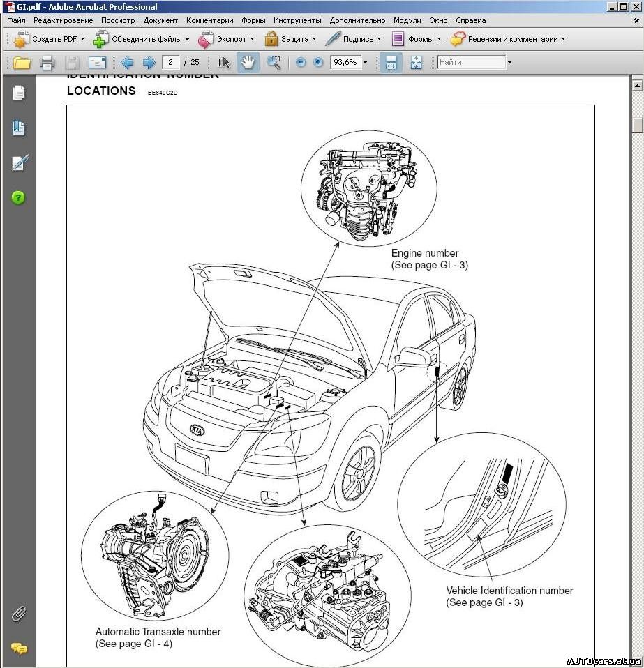
Task: Go to next page with right arrow
Action: tap(149, 63)
